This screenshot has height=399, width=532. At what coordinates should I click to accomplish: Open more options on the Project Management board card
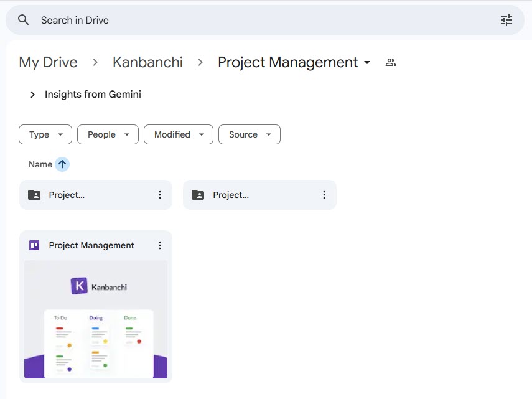(x=160, y=245)
